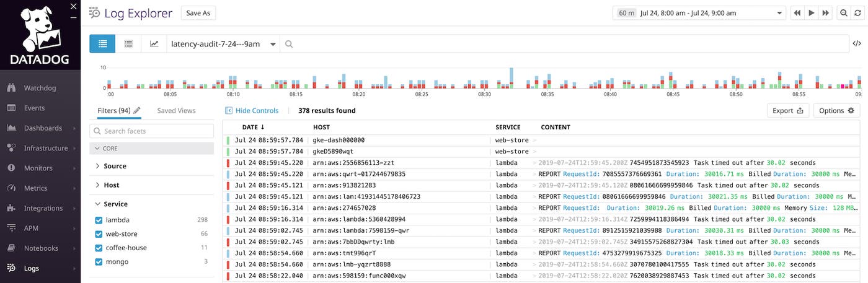
Task: Close the sidebar with the X icon
Action: click(74, 6)
